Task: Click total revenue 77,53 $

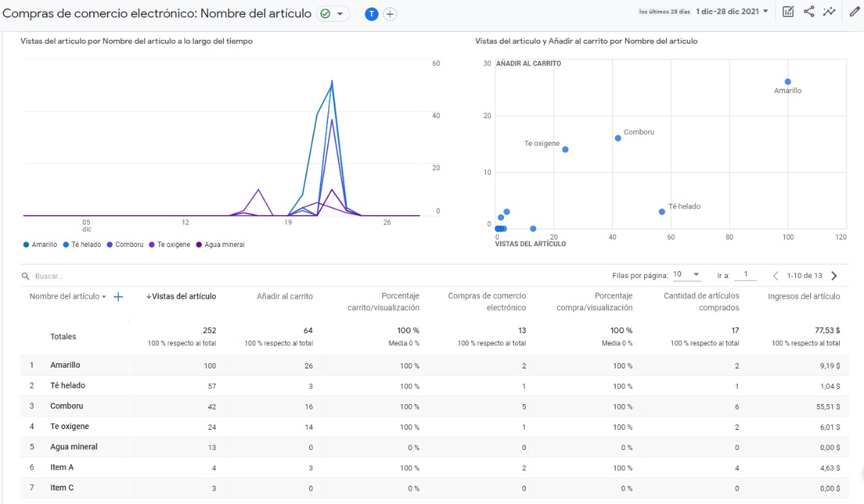Action: pyautogui.click(x=828, y=331)
